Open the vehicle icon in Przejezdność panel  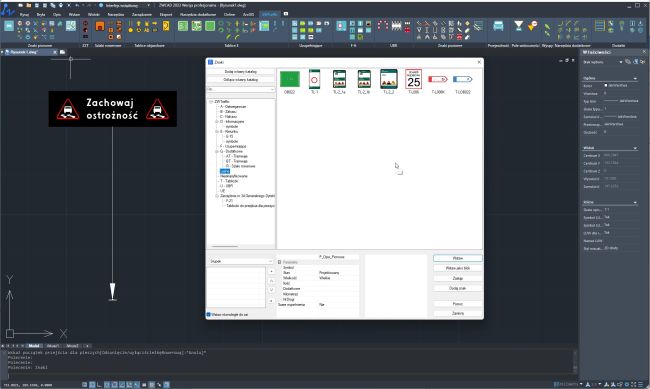tap(498, 26)
